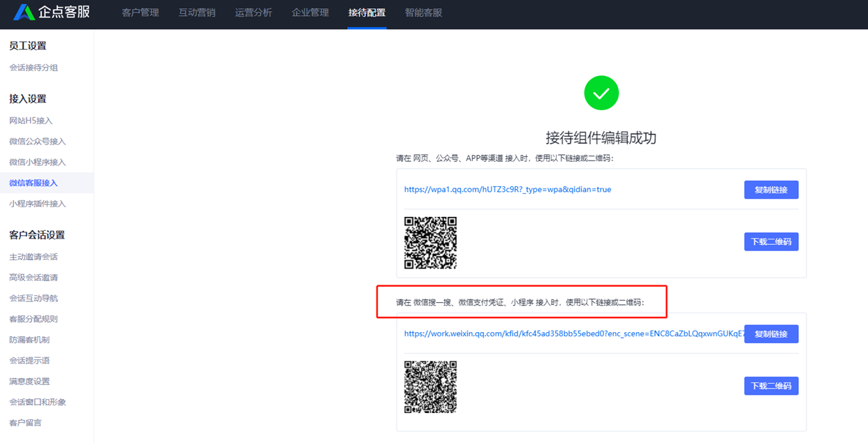Go to 会话窗口和形象 settings
The height and width of the screenshot is (443, 868).
coord(38,402)
